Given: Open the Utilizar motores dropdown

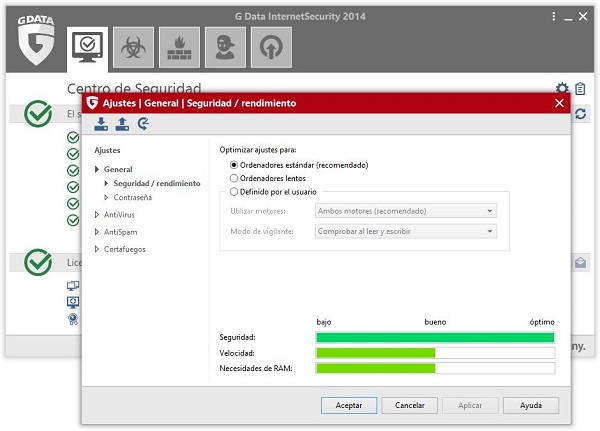Looking at the screenshot, I should tap(406, 211).
